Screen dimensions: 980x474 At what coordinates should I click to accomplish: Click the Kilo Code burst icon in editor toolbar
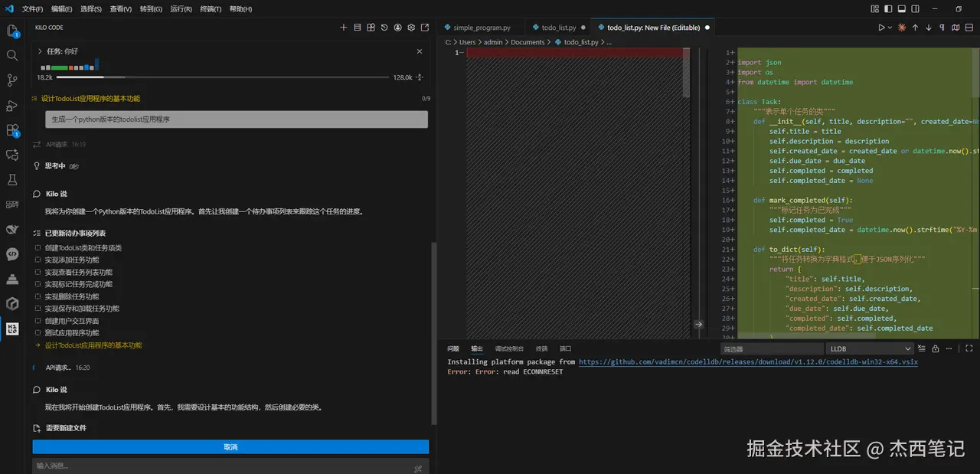coord(901,28)
